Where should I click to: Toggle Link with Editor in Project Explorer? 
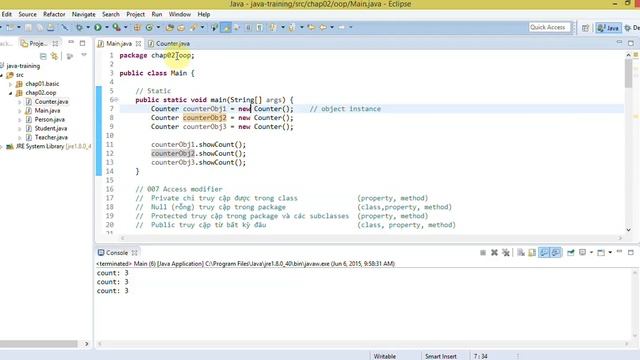coord(54,56)
